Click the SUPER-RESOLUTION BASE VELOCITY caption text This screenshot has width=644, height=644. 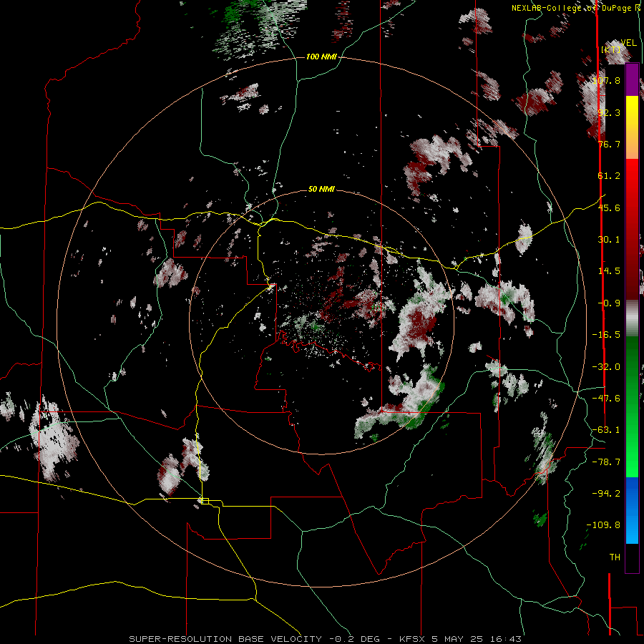(225, 639)
